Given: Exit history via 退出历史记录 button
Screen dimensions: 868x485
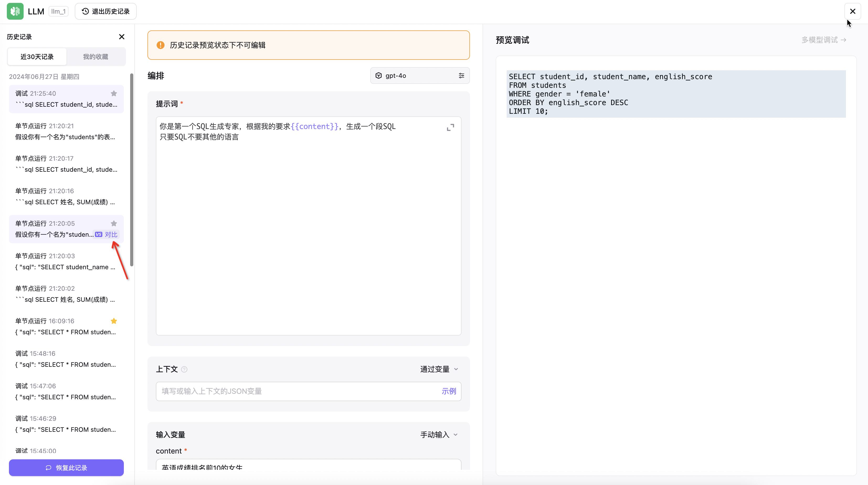Looking at the screenshot, I should click(x=105, y=12).
